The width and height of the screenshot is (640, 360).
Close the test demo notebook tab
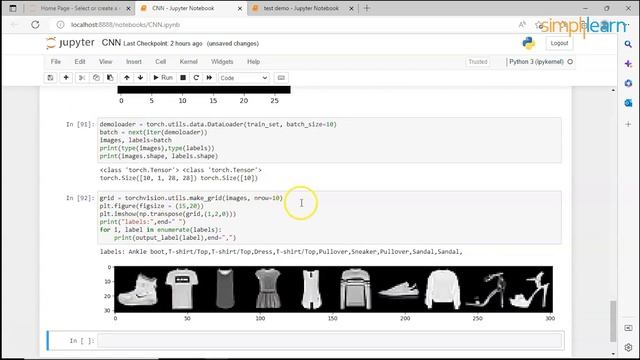pos(351,8)
